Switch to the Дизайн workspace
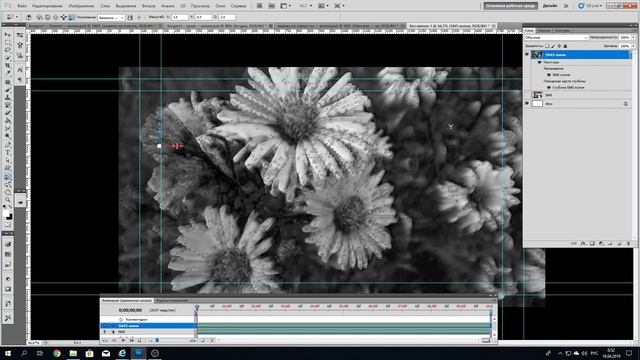640x360 pixels. coord(550,6)
